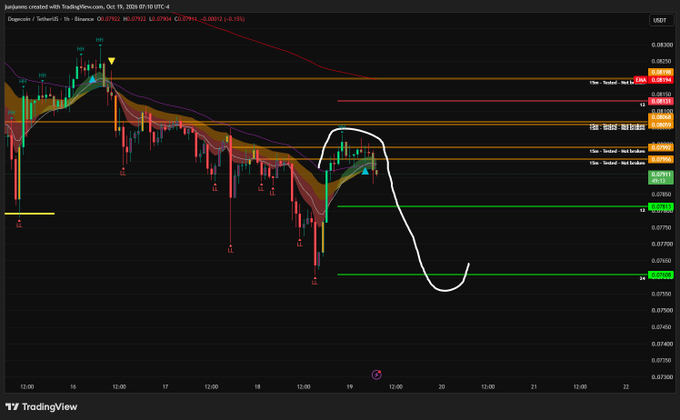Click the green 0.07813 price label

tap(660, 207)
